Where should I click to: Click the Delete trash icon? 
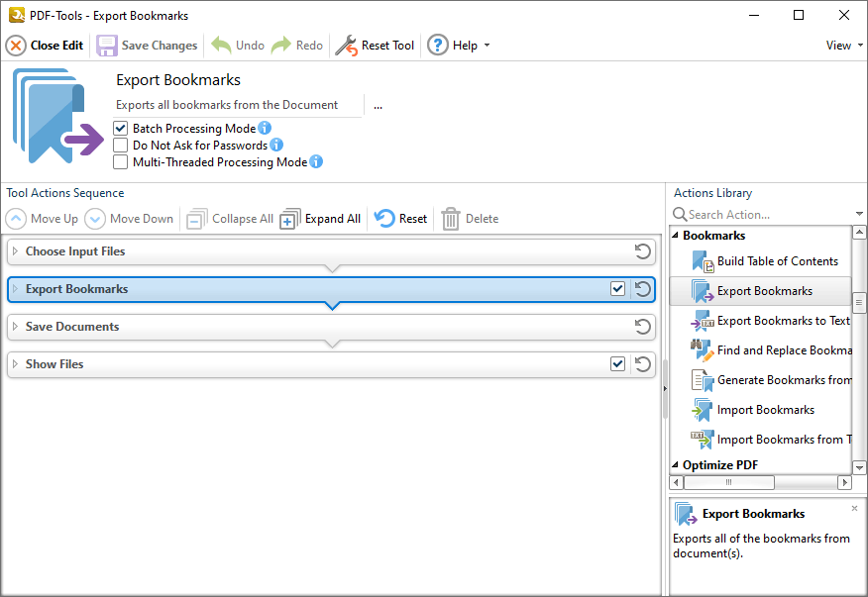[451, 219]
